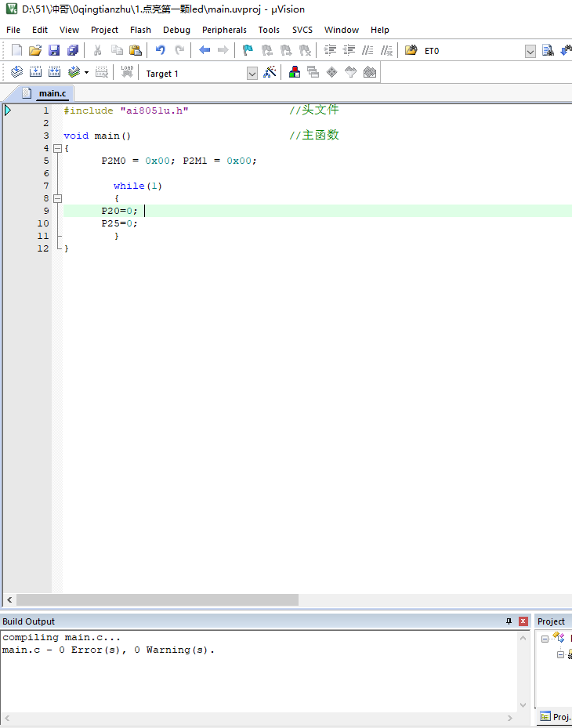Download code to flash with LOAD
The image size is (572, 728).
click(x=127, y=72)
